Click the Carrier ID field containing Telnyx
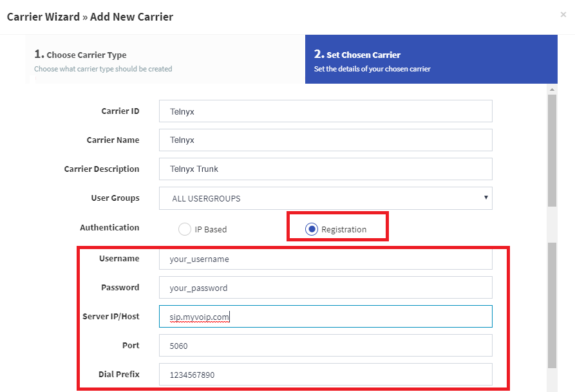Viewport: 575px width, 392px height. click(326, 111)
